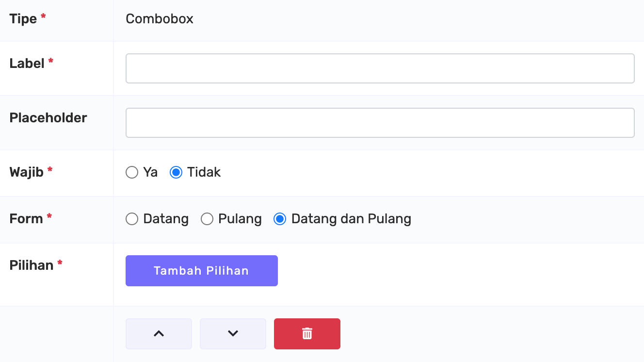Screen dimensions: 644x362
Task: Click the Label field heading text
Action: 27,64
